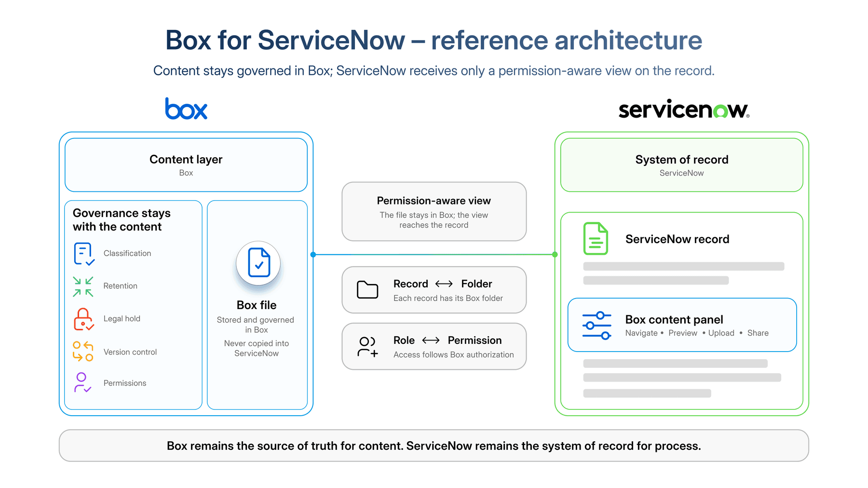Click the "Legal hold" label
This screenshot has width=868, height=488.
pos(122,319)
